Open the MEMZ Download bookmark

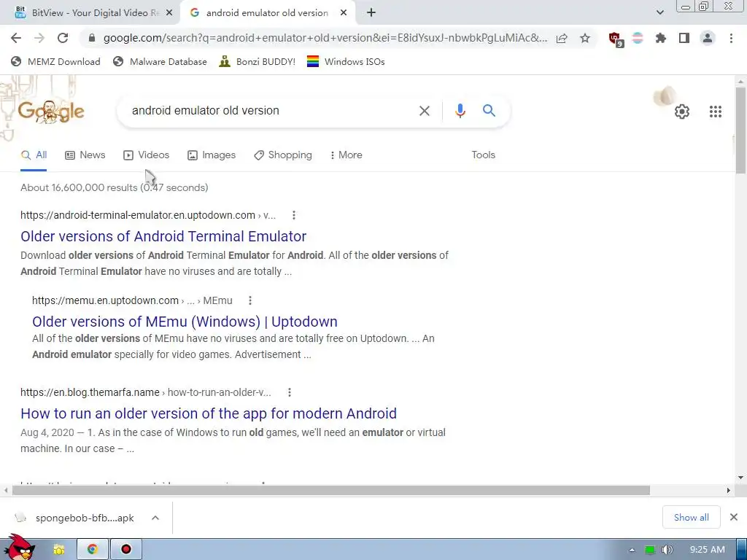(55, 61)
